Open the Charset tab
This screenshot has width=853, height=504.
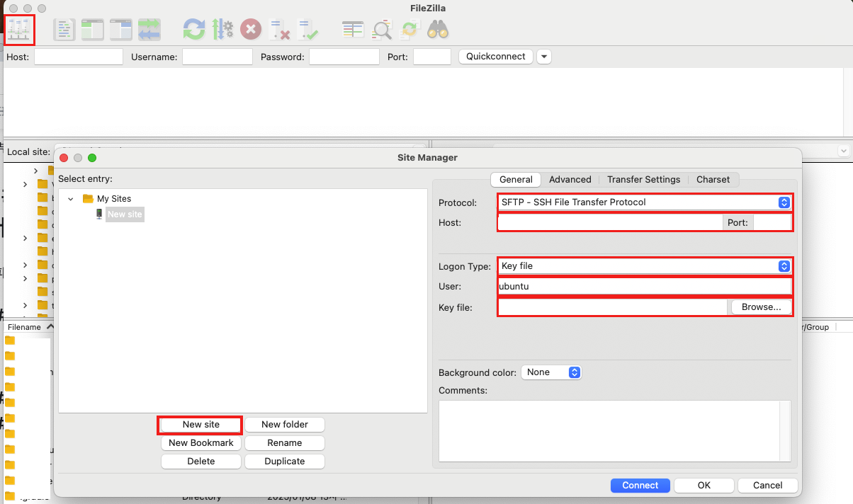tap(713, 180)
